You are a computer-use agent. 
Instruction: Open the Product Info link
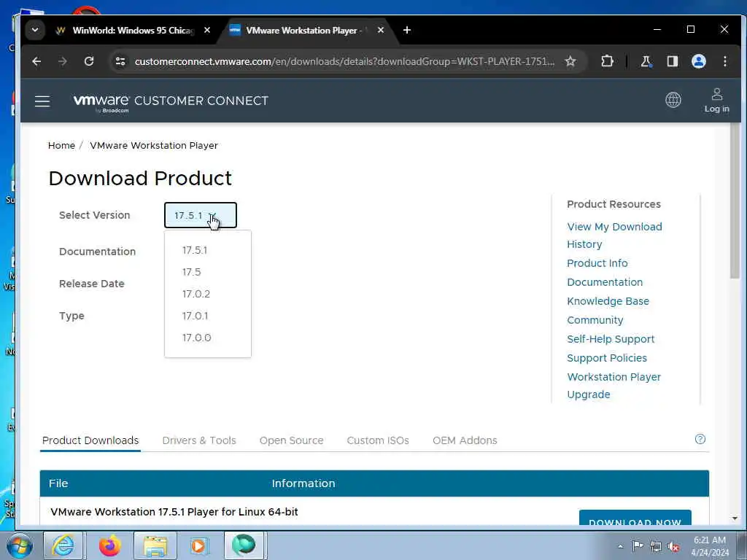[597, 263]
